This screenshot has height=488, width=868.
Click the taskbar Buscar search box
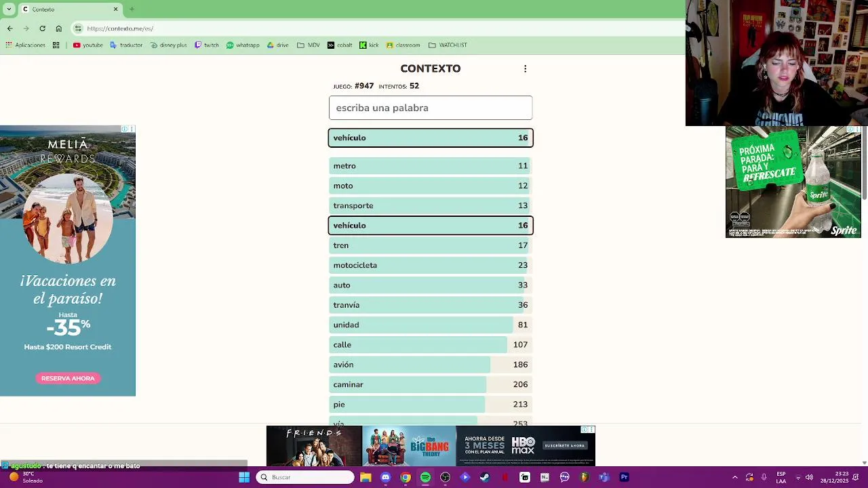click(x=305, y=477)
